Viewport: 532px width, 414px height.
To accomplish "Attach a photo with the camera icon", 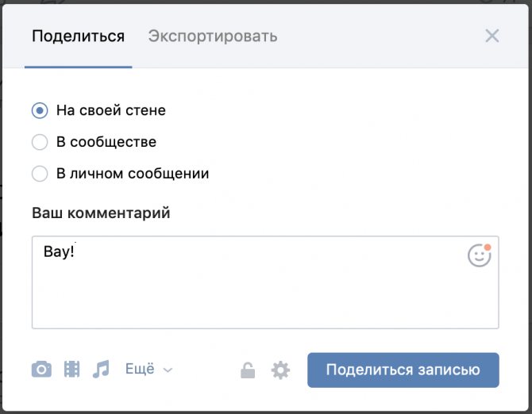I will tap(41, 370).
